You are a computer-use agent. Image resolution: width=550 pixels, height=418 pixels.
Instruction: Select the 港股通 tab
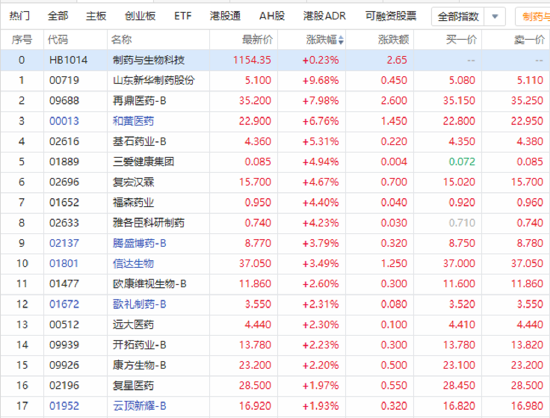225,16
